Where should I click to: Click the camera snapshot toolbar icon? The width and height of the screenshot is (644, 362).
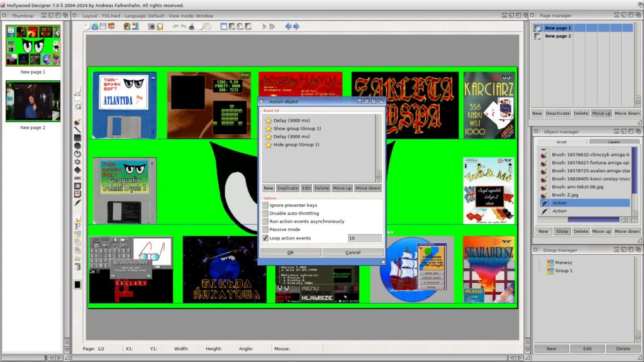[x=151, y=26]
